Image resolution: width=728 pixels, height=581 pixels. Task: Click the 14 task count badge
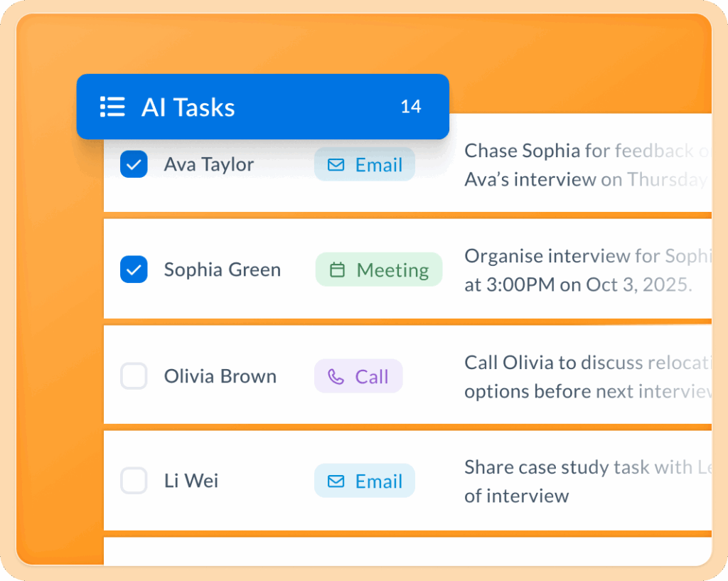(x=411, y=107)
